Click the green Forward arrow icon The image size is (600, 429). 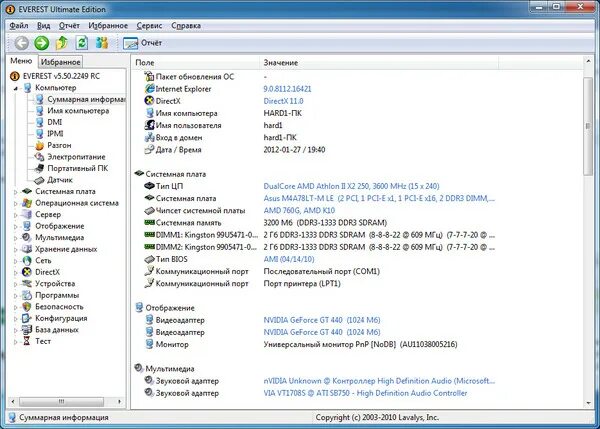(41, 43)
